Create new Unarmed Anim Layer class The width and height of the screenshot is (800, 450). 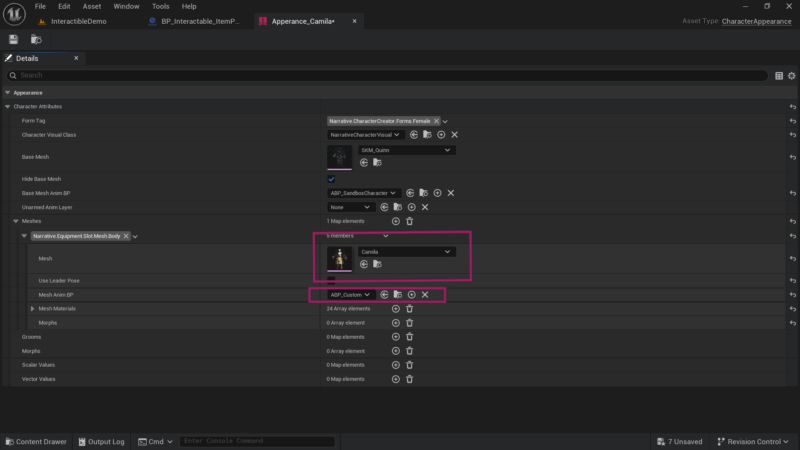pos(411,207)
